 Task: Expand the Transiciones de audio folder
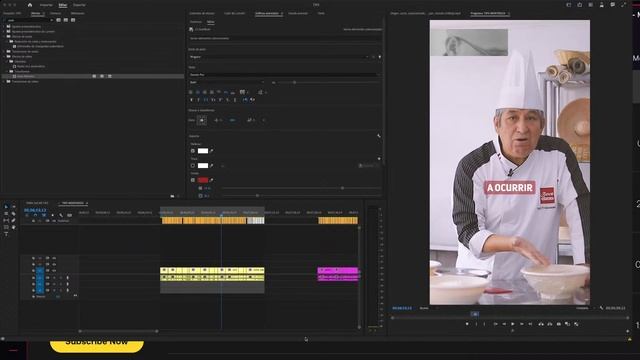point(4,51)
